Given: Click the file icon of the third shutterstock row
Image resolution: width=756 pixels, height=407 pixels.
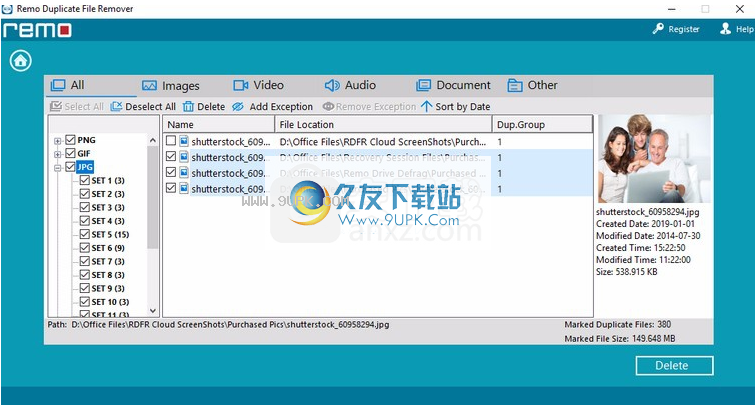Looking at the screenshot, I should 184,172.
